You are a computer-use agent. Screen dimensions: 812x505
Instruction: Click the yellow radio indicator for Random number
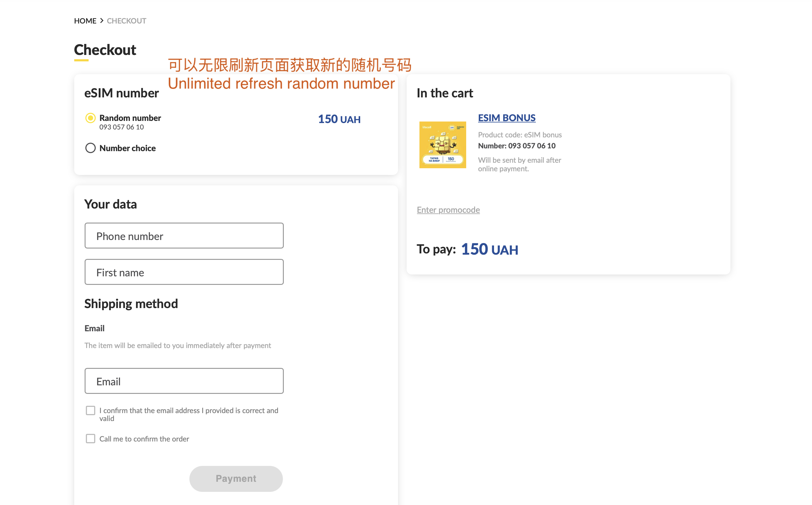(x=90, y=118)
